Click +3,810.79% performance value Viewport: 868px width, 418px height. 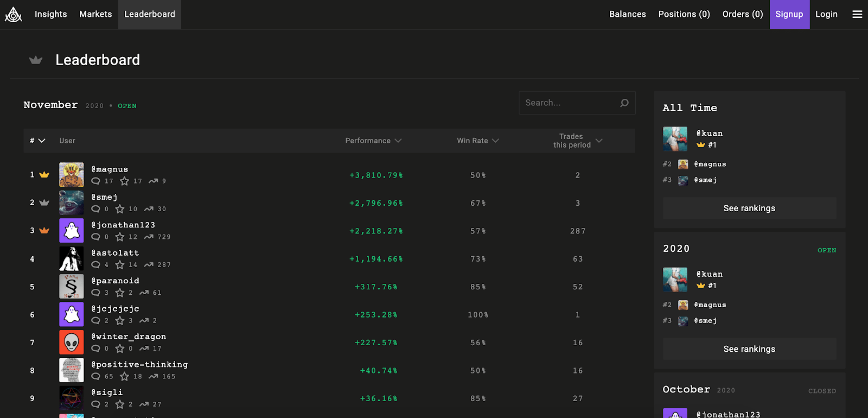(376, 175)
